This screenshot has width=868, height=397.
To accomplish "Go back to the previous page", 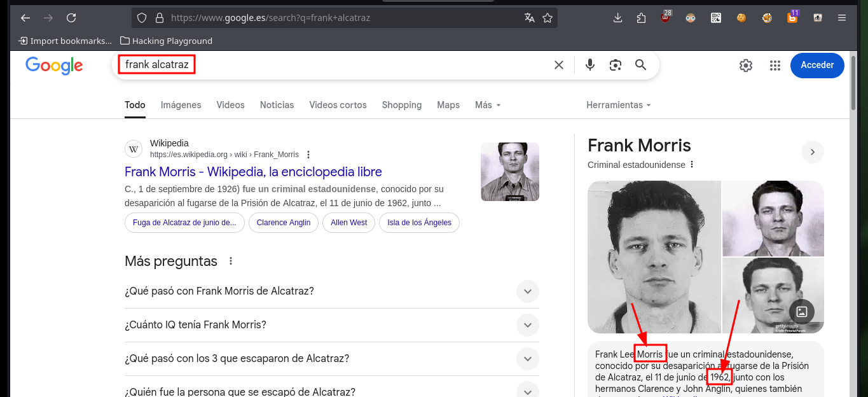I will pyautogui.click(x=25, y=18).
